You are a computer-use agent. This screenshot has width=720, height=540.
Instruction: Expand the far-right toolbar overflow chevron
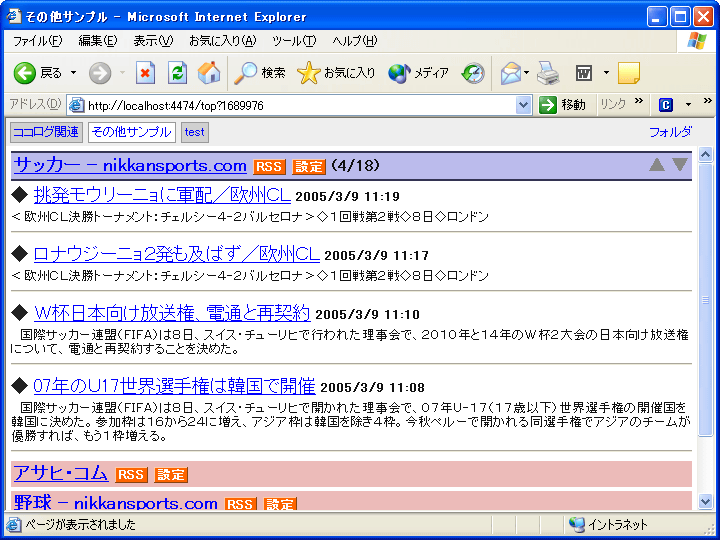(x=708, y=101)
